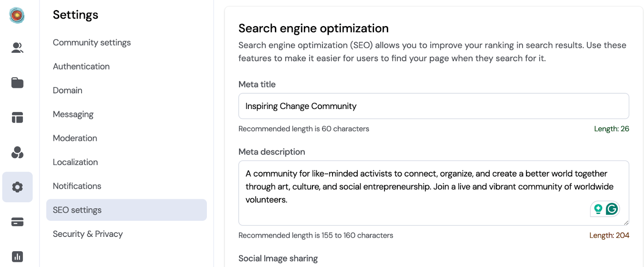644x267 pixels.
Task: Open the folder icon in sidebar
Action: 17,83
